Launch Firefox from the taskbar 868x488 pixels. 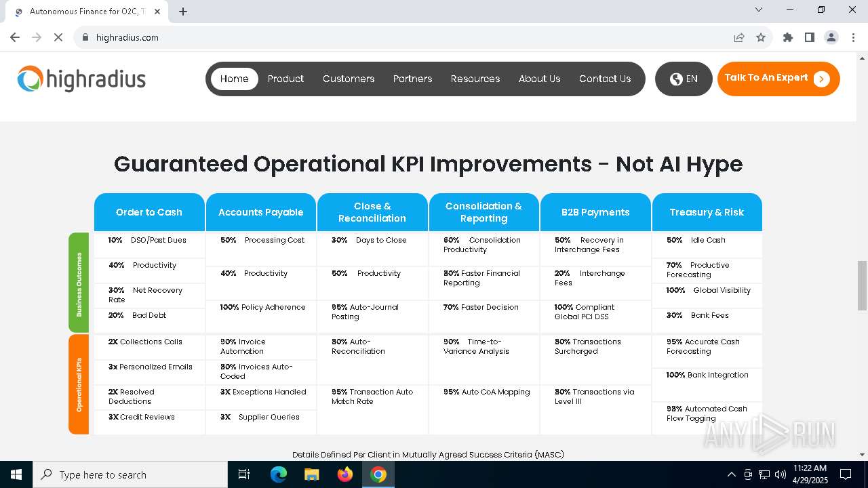[345, 474]
